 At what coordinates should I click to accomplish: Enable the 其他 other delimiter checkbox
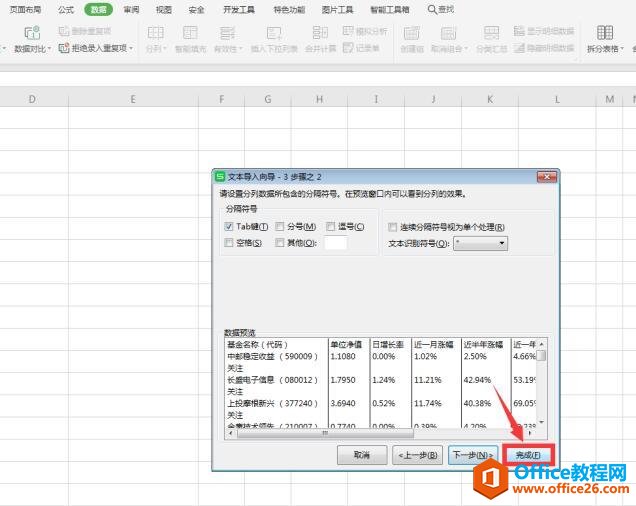[x=279, y=243]
